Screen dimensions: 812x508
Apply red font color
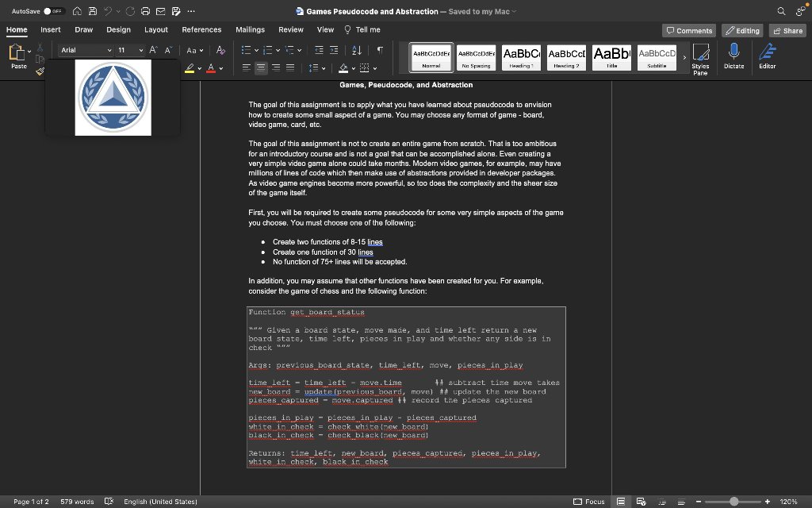point(211,68)
